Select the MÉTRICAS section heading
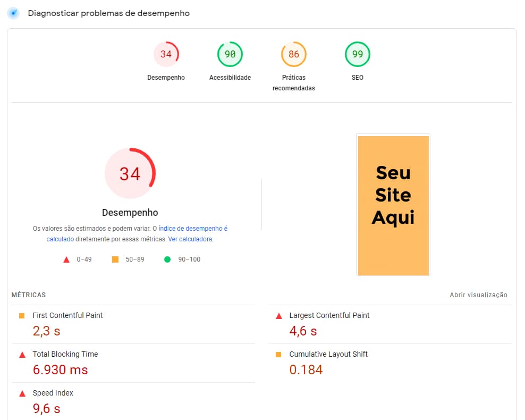The image size is (525, 420). 28,295
